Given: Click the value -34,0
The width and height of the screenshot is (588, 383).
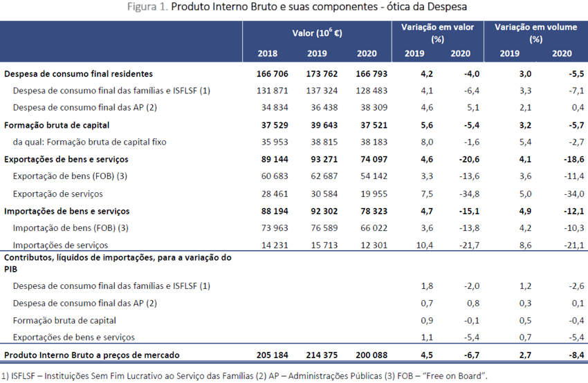Looking at the screenshot, I should tap(573, 194).
